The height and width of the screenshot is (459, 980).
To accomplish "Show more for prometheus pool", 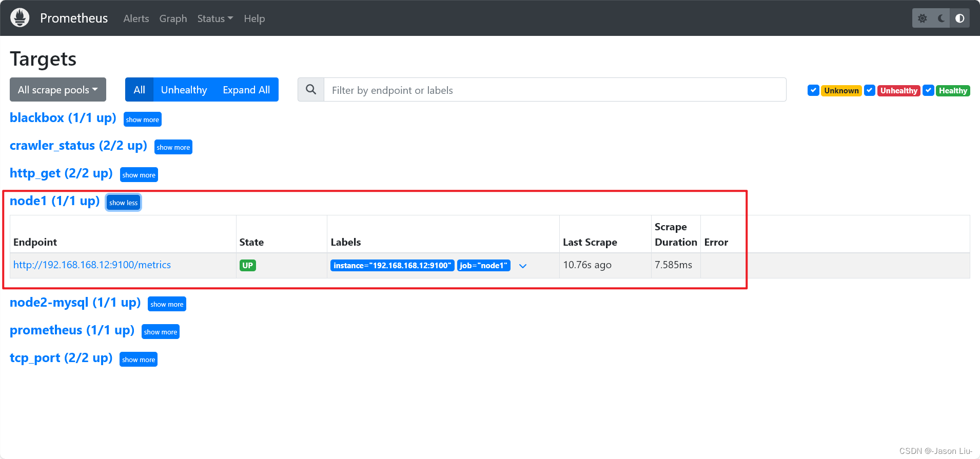I will tap(161, 332).
